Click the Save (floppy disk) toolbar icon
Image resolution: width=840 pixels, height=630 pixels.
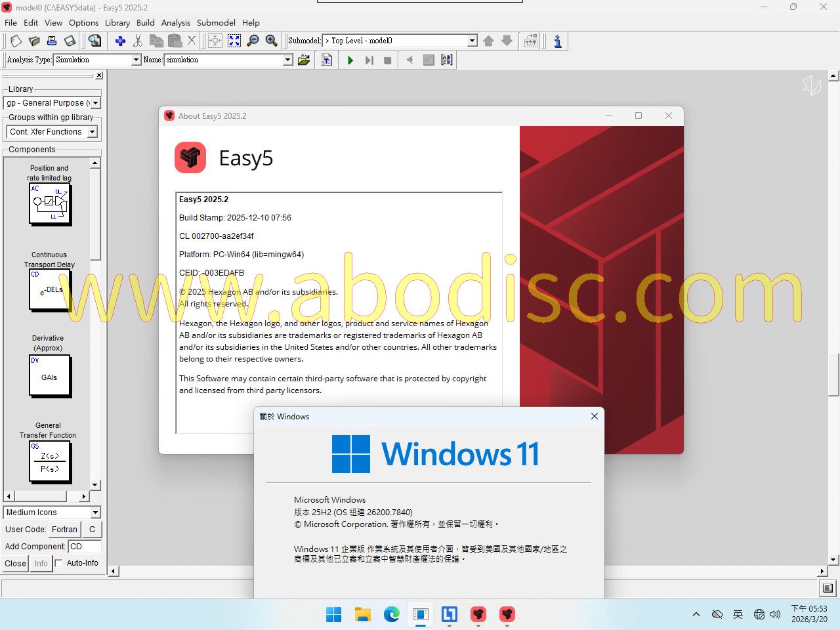click(x=70, y=41)
